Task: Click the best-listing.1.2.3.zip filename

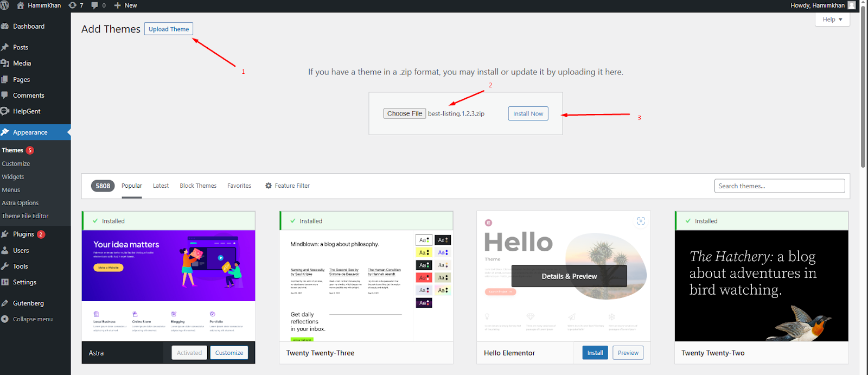Action: tap(456, 113)
